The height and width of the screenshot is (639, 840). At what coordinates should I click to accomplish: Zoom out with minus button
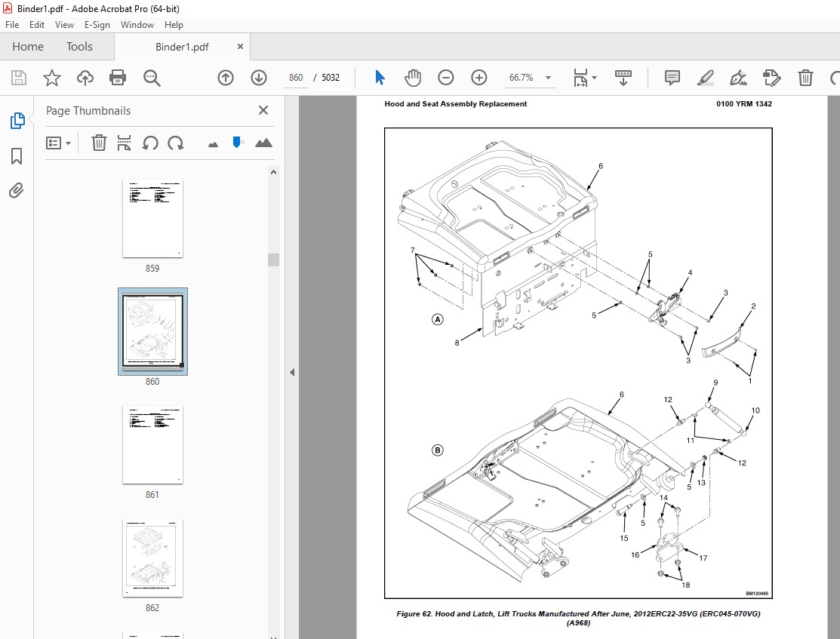pos(446,78)
